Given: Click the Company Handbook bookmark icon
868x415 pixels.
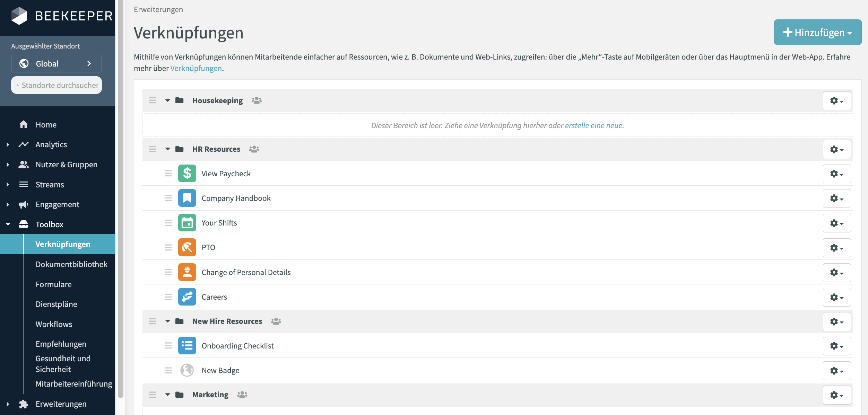Looking at the screenshot, I should (x=187, y=198).
